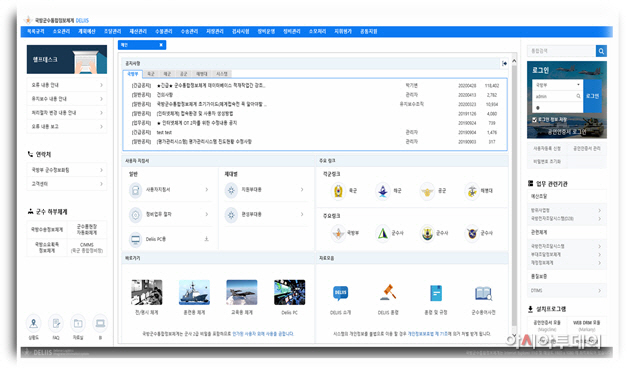Open the DTIMS chevron in the right panel
This screenshot has height=371, width=627.
599,291
